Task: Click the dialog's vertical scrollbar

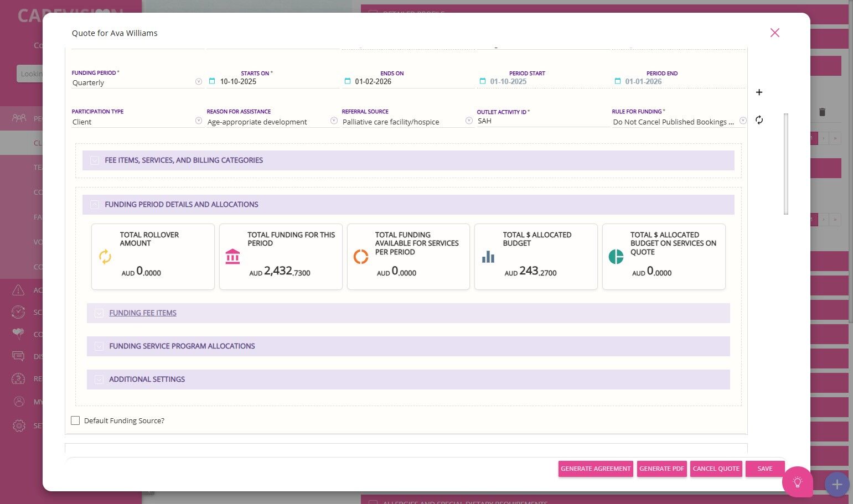Action: (x=786, y=164)
